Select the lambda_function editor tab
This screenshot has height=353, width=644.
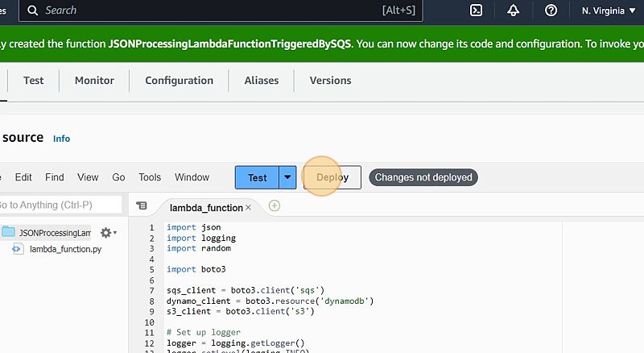[x=206, y=208]
